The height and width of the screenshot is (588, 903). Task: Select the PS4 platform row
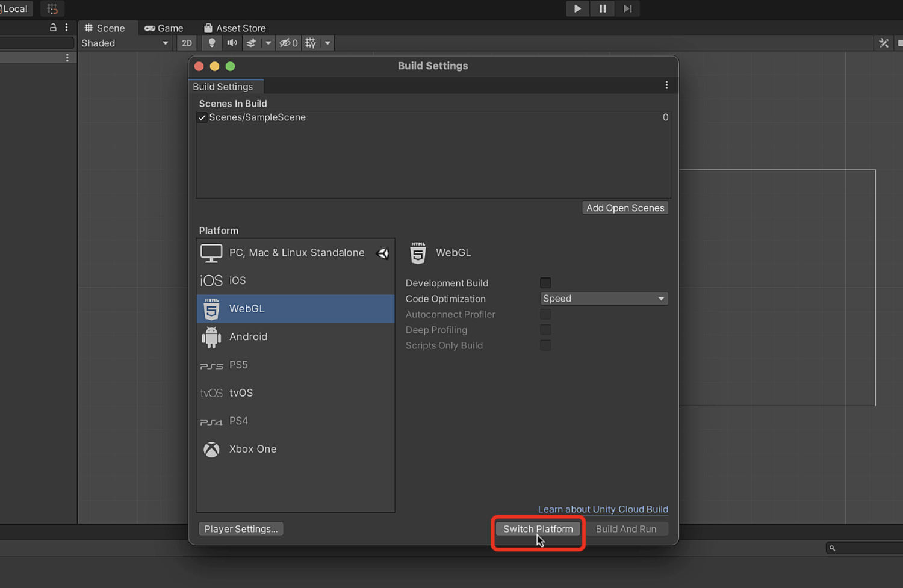(296, 421)
